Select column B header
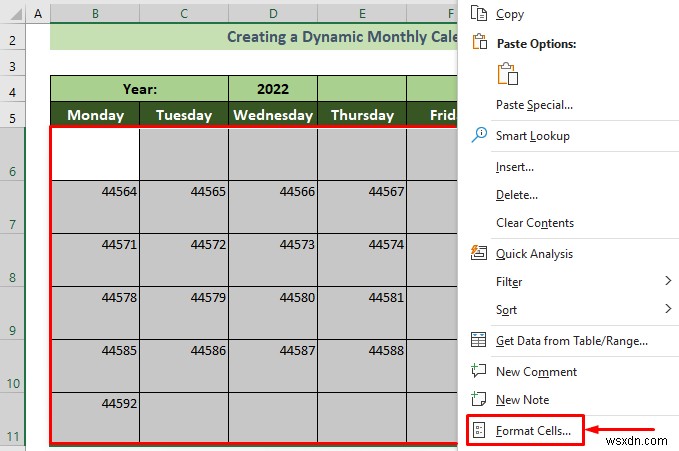Image resolution: width=679 pixels, height=451 pixels. tap(95, 14)
